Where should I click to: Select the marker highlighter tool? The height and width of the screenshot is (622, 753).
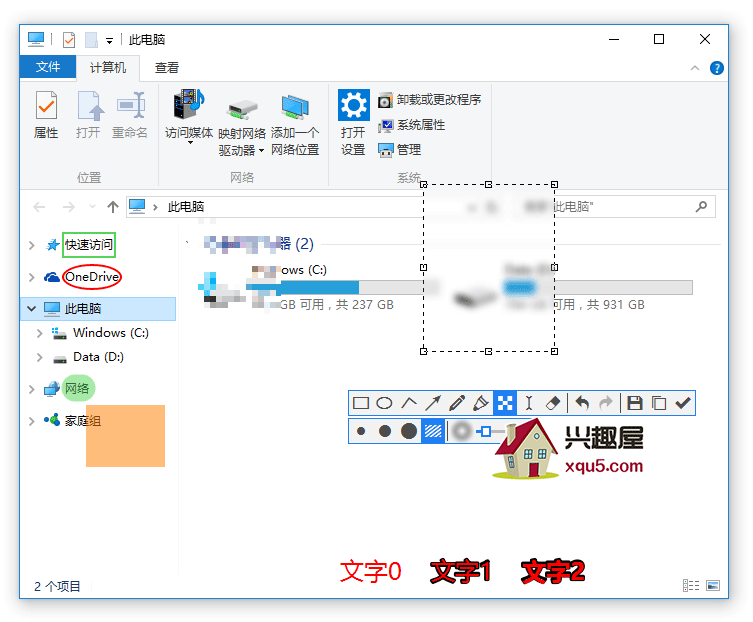click(481, 403)
